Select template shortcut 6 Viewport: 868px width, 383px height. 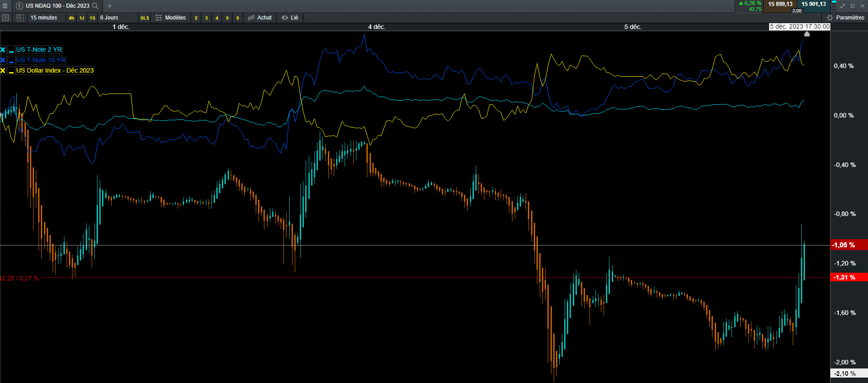(x=238, y=18)
